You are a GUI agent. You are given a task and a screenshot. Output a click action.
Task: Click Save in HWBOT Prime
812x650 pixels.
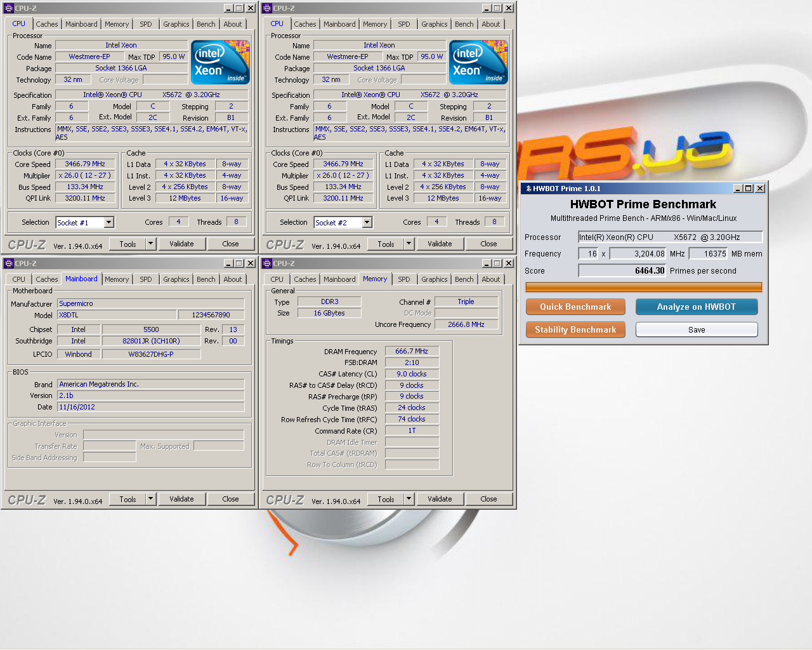click(x=697, y=329)
